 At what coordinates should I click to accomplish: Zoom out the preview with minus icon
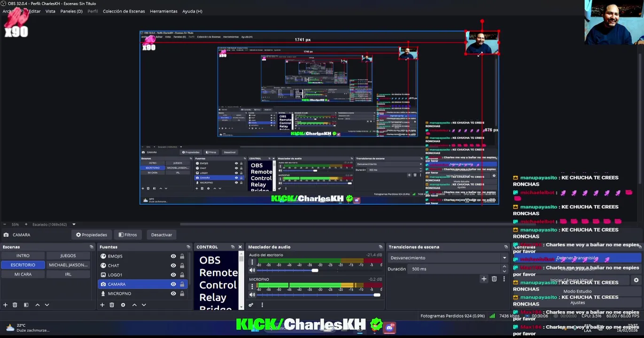coord(4,224)
